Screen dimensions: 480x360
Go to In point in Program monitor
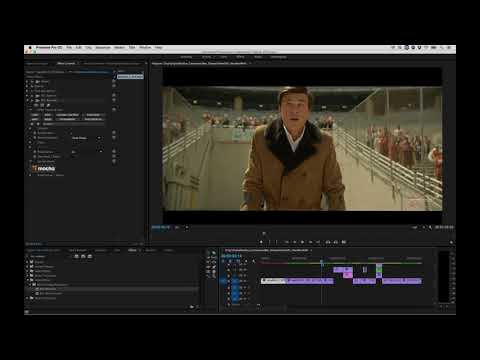coord(286,242)
